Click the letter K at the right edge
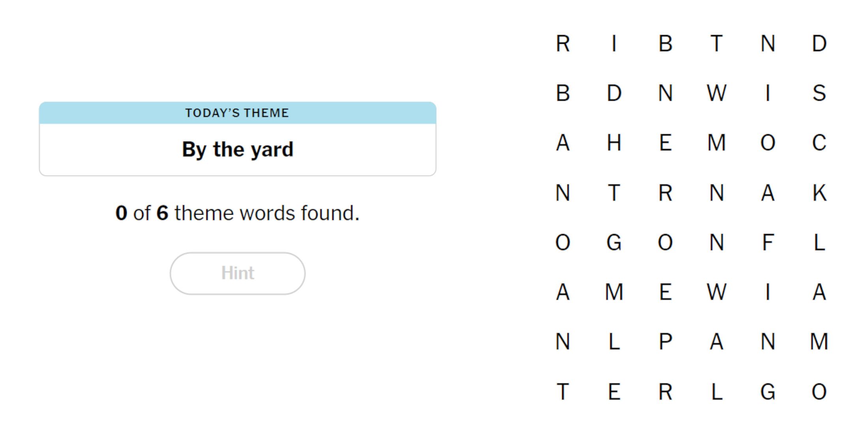Screen dimensions: 868x434 click(x=819, y=193)
